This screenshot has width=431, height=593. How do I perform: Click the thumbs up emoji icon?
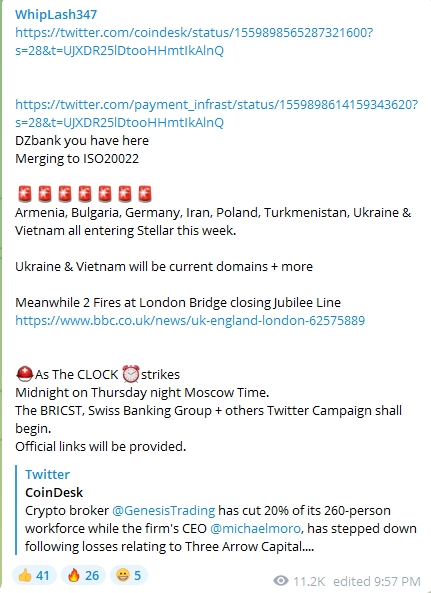pyautogui.click(x=25, y=575)
